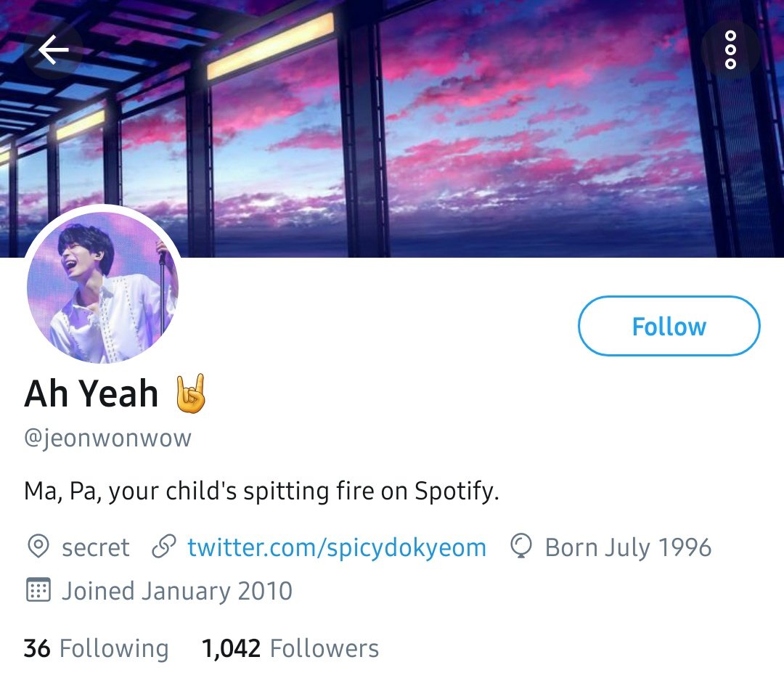Tap the Born July 1996 text
784x694 pixels.
coord(628,547)
